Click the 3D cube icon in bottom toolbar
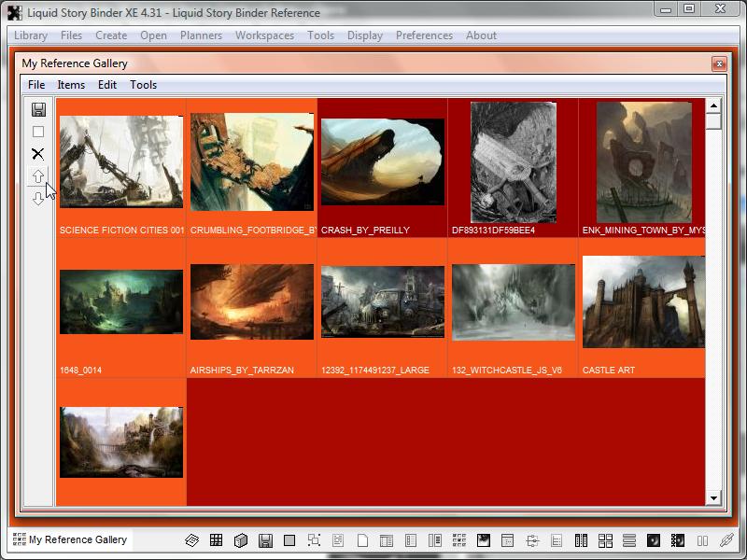This screenshot has width=747, height=560. coord(240,540)
